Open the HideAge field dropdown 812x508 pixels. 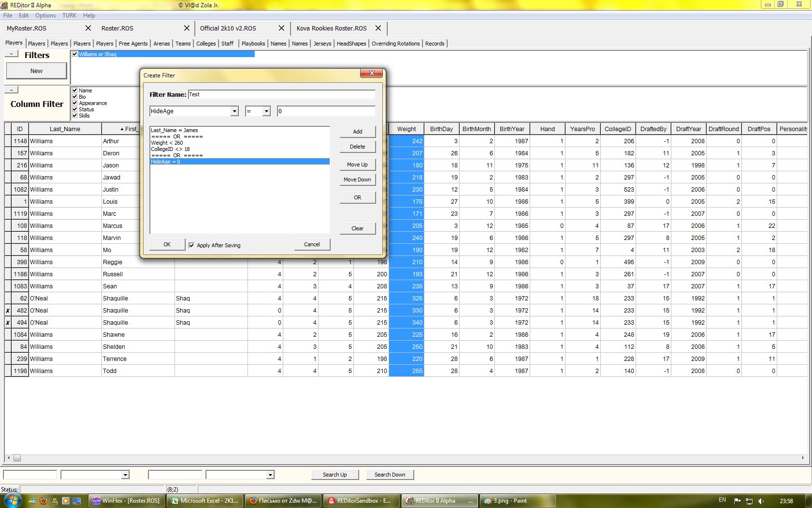(x=234, y=111)
